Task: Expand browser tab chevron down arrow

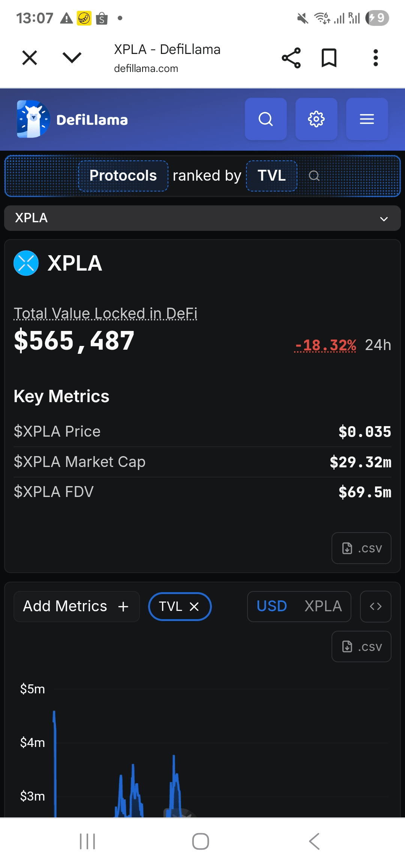Action: point(72,58)
